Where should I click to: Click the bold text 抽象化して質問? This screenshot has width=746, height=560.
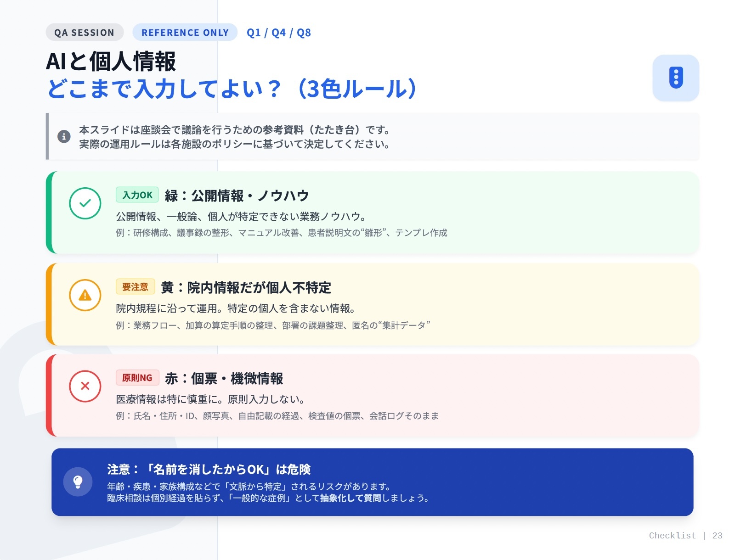[350, 498]
